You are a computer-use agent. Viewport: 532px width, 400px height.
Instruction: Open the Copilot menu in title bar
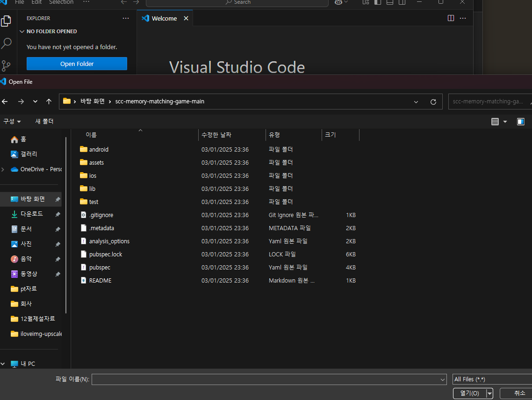pyautogui.click(x=341, y=2)
